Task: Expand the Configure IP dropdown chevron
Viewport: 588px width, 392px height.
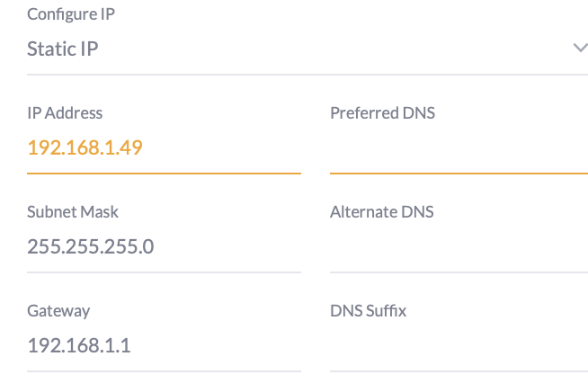Action: 580,48
